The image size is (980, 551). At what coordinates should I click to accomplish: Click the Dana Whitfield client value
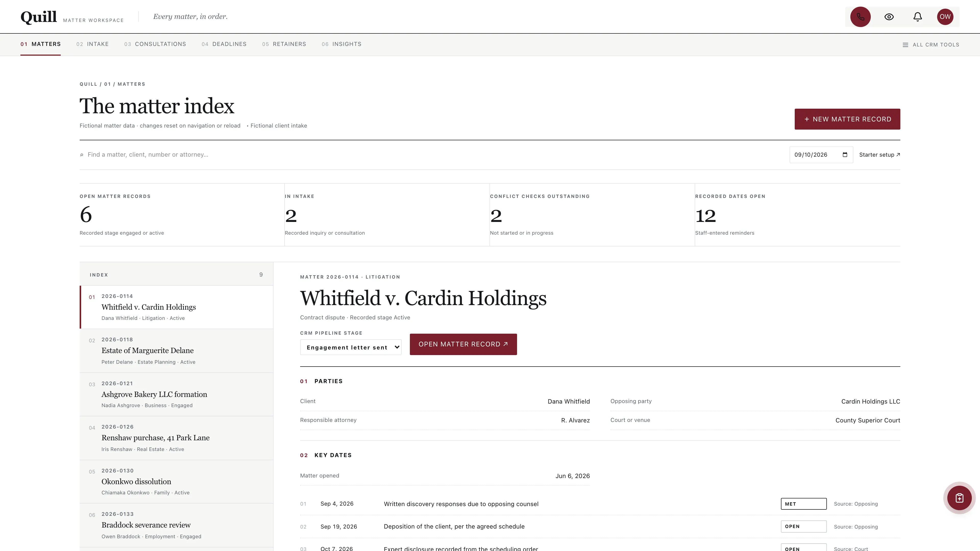(569, 402)
